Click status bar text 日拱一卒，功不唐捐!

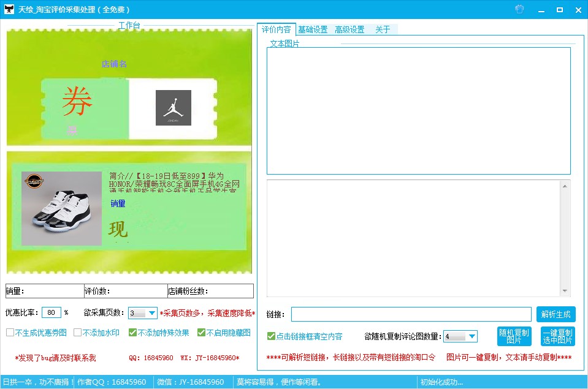click(38, 382)
